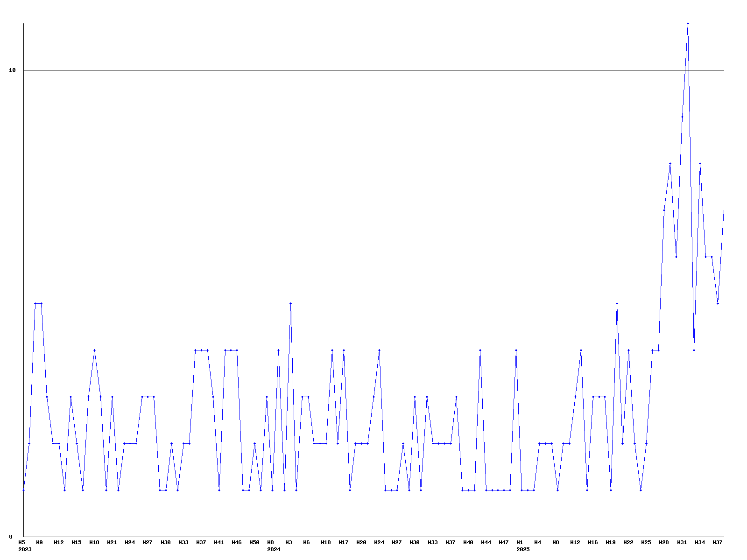The width and height of the screenshot is (747, 560).
Task: Select the W50 x-axis tick label
Action: tap(254, 543)
